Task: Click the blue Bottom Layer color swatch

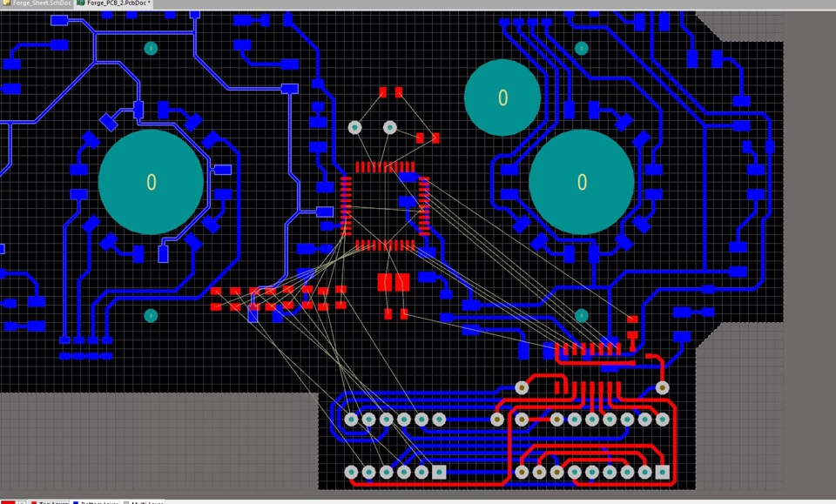Action: click(76, 502)
